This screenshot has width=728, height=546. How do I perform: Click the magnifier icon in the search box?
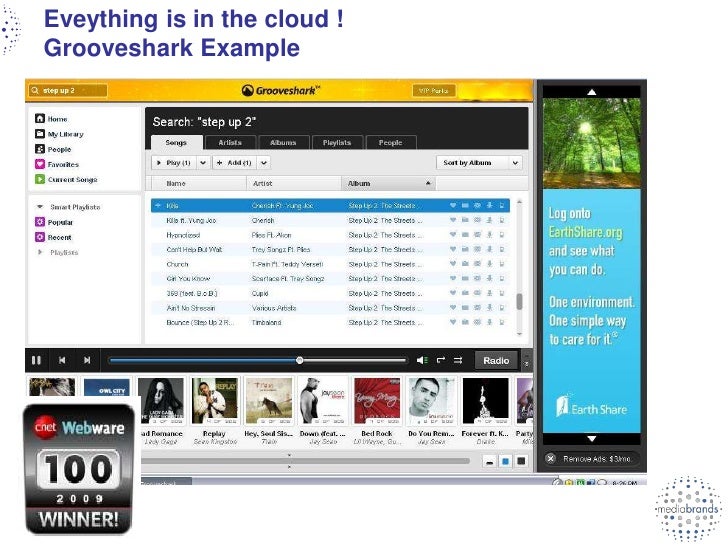[35, 90]
